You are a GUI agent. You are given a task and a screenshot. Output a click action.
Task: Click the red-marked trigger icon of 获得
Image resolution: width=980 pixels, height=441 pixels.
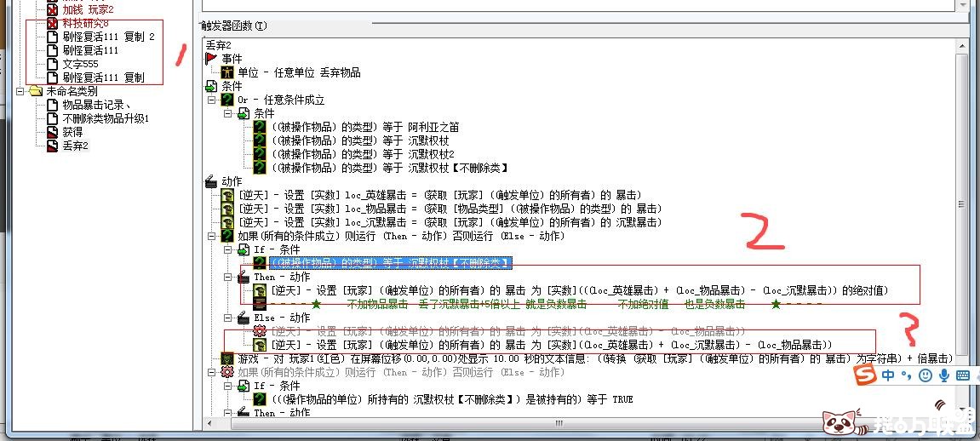pos(53,132)
